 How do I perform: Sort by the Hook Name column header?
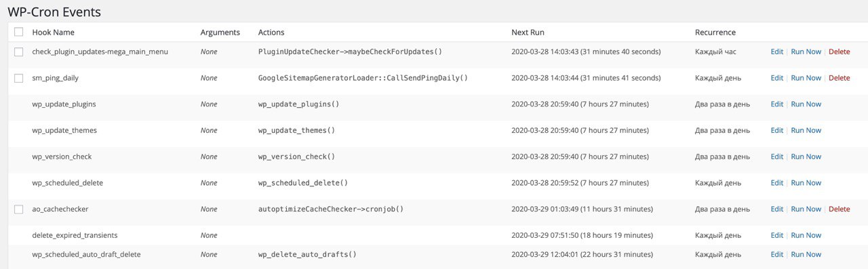[x=54, y=33]
